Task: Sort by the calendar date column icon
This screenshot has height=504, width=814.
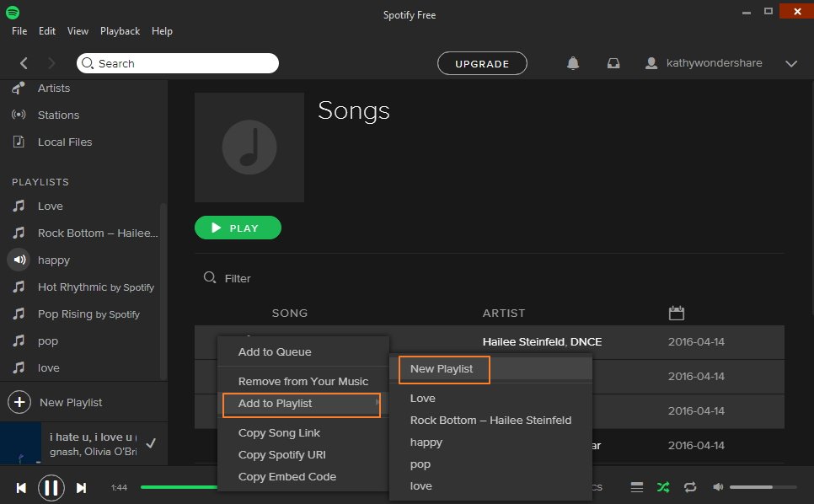Action: click(677, 313)
